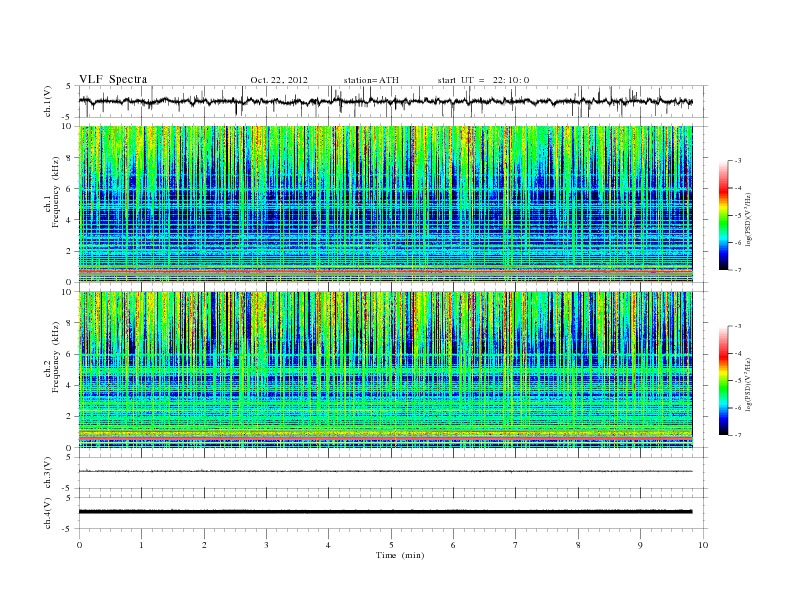
Task: Click the "Time (min)" x-axis label
Action: 400,555
